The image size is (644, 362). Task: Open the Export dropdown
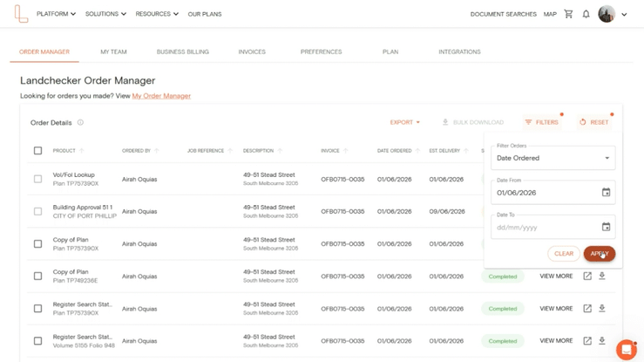(x=405, y=122)
